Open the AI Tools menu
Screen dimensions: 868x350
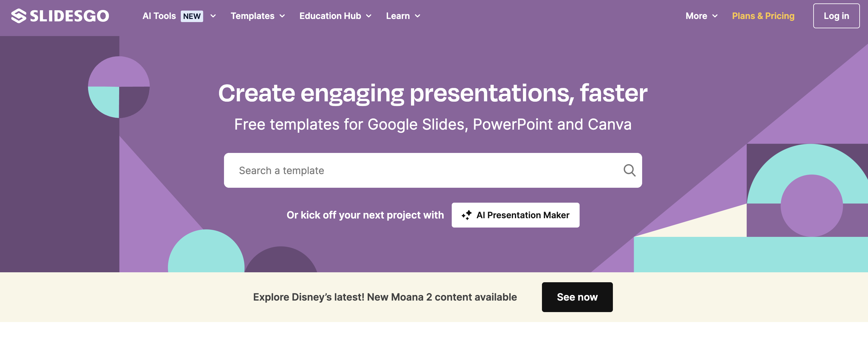[x=159, y=16]
